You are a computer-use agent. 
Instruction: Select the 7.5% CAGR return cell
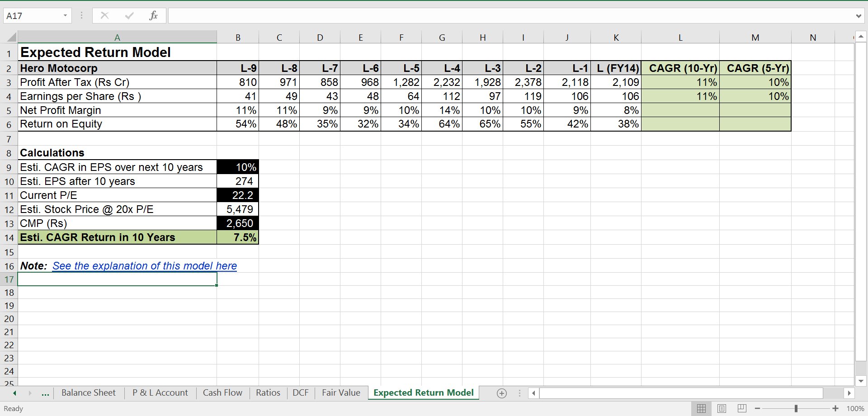(x=238, y=237)
